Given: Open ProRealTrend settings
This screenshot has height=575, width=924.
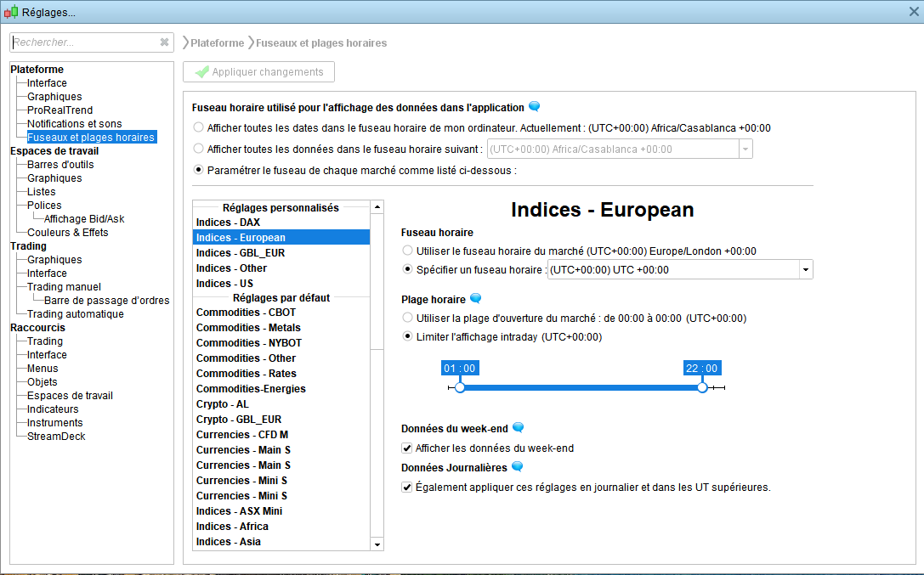Looking at the screenshot, I should 60,110.
